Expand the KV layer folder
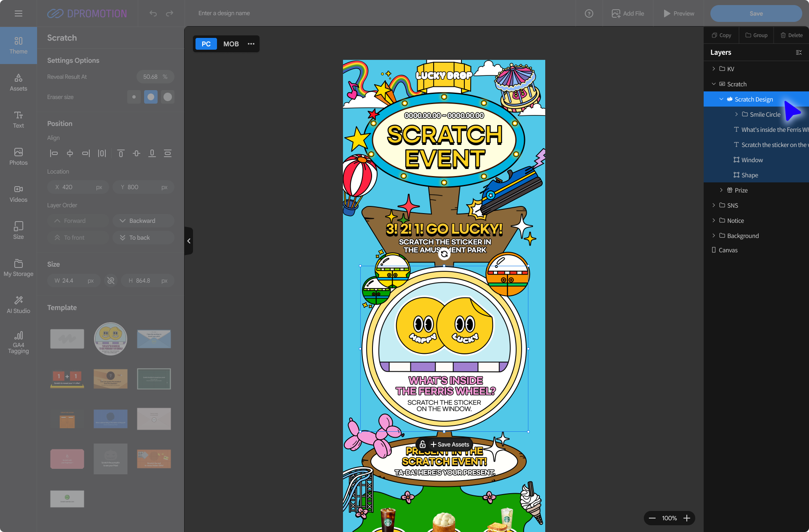This screenshot has width=809, height=532. (713, 69)
